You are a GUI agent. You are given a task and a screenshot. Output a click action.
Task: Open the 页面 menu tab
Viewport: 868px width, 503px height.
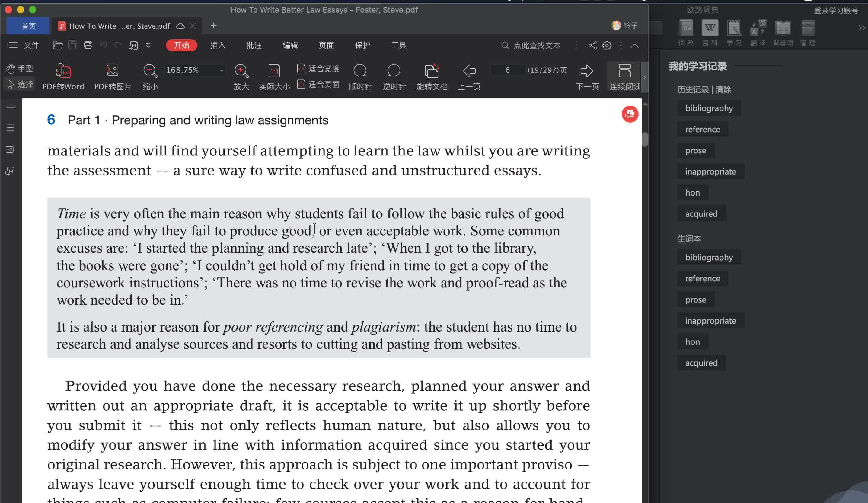point(326,45)
